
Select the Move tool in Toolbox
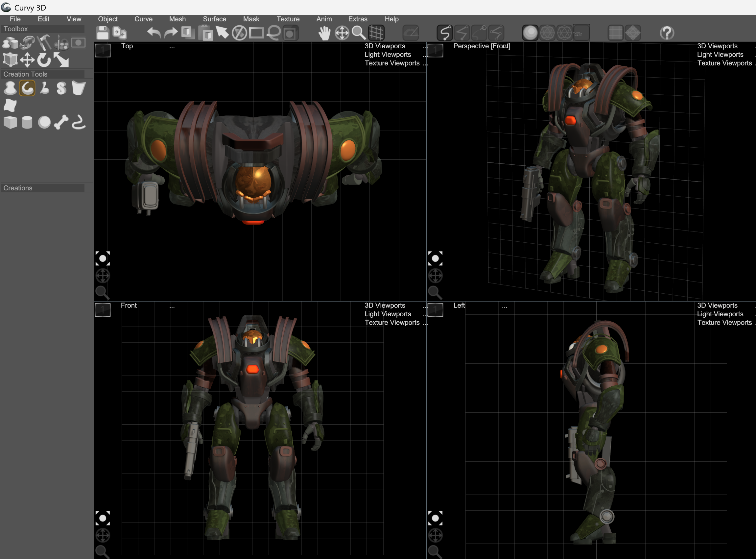[27, 60]
